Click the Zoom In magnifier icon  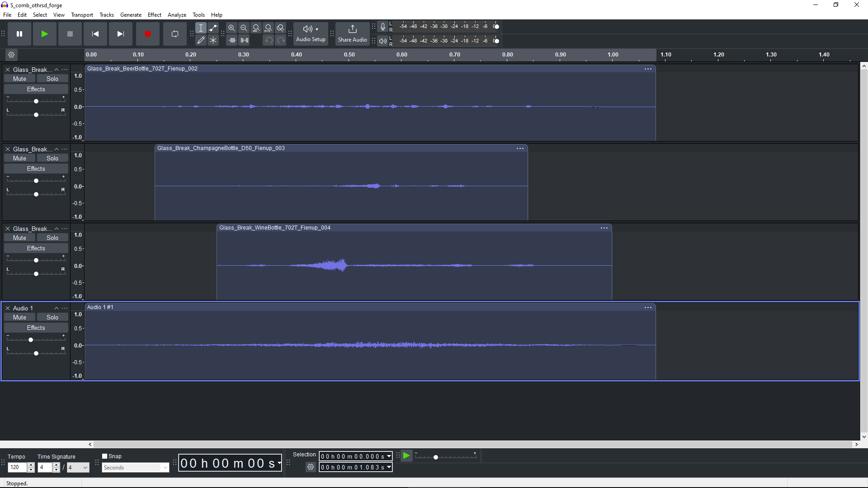pos(231,28)
